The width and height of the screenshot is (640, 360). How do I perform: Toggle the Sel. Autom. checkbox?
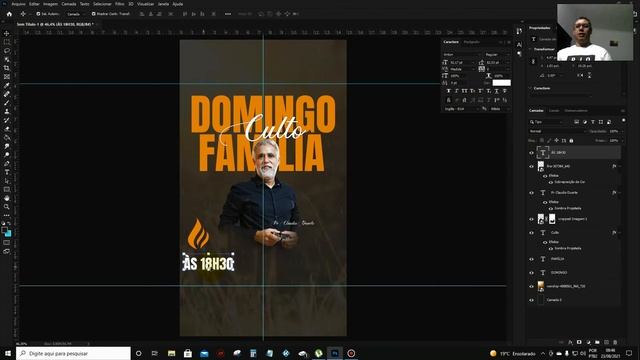pos(38,14)
